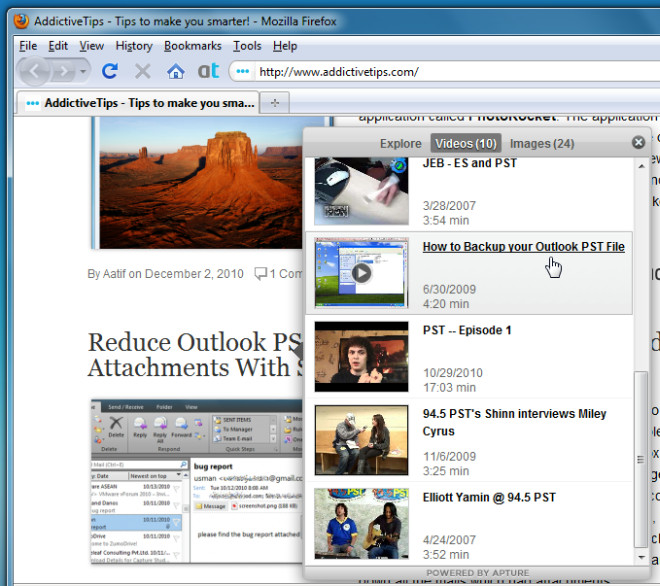This screenshot has height=586, width=660.
Task: Open a new tab with the plus button
Action: pos(275,103)
